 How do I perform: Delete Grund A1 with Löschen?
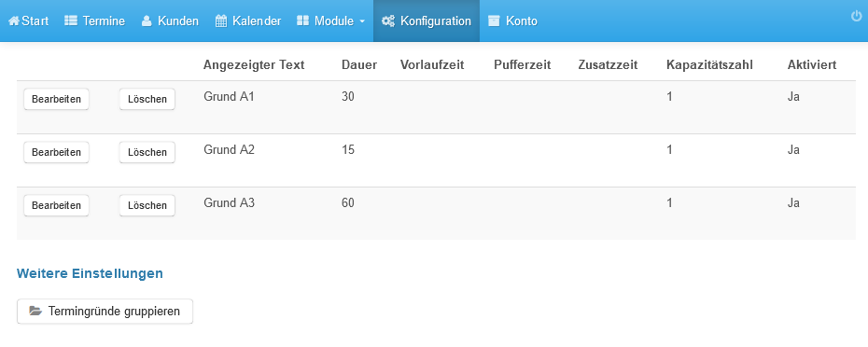147,99
